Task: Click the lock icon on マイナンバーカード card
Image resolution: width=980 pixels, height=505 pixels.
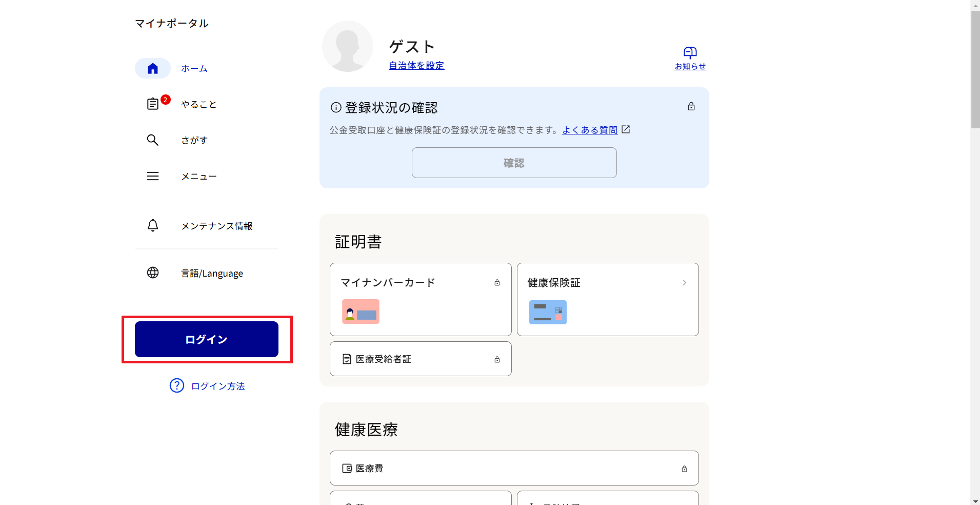Action: tap(496, 282)
